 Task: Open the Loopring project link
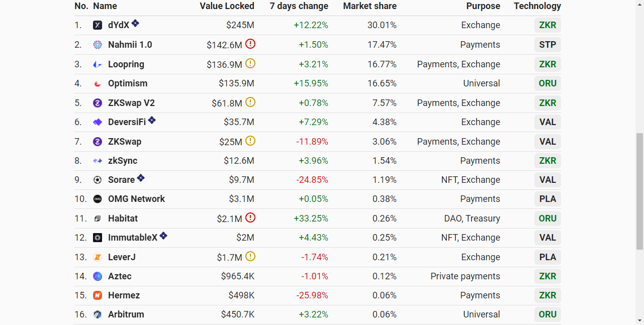(126, 64)
